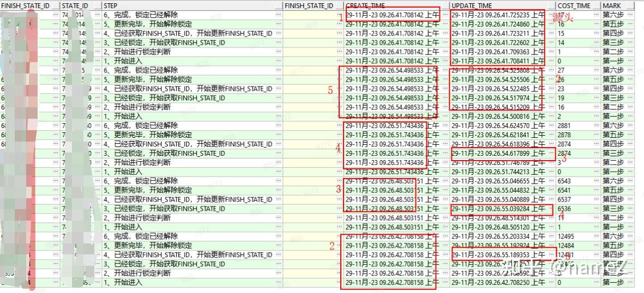The width and height of the screenshot is (644, 293).
Task: Click COST_TIME value 6543
Action: (565, 181)
